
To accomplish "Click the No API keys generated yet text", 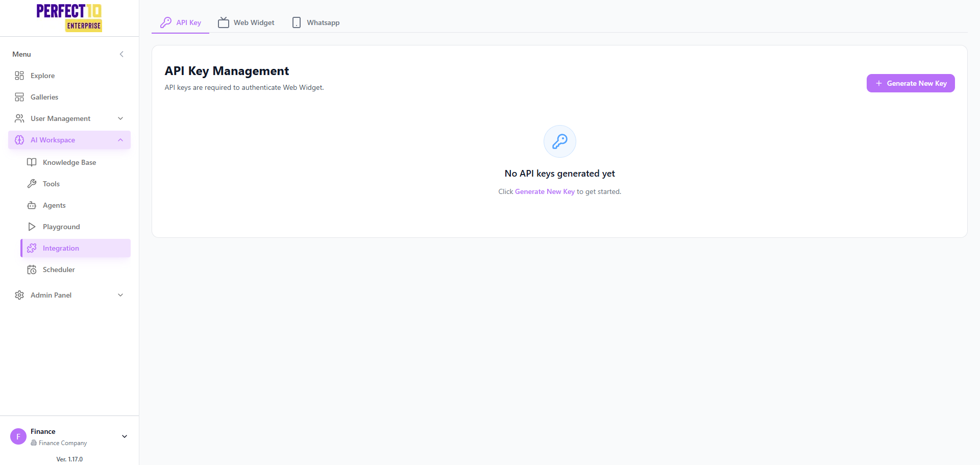I will pos(560,174).
